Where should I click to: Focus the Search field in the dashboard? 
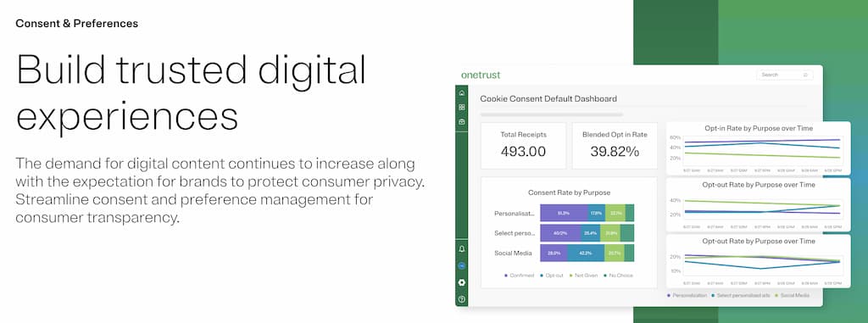point(784,75)
